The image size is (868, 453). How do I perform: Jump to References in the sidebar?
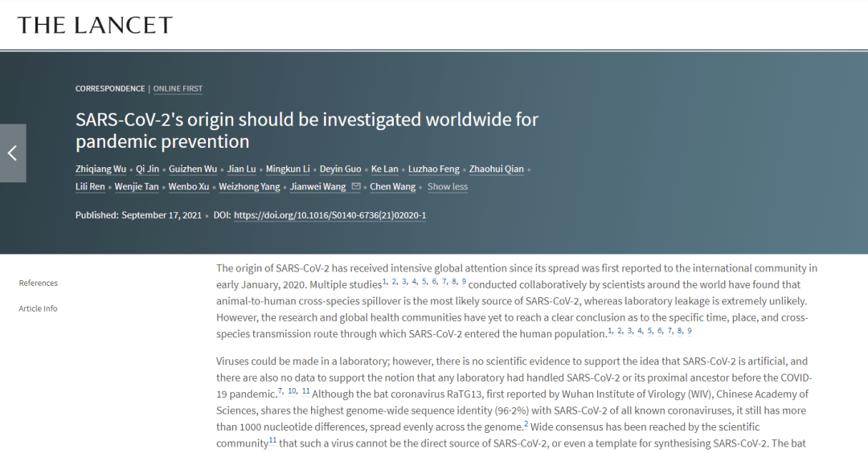coord(39,283)
